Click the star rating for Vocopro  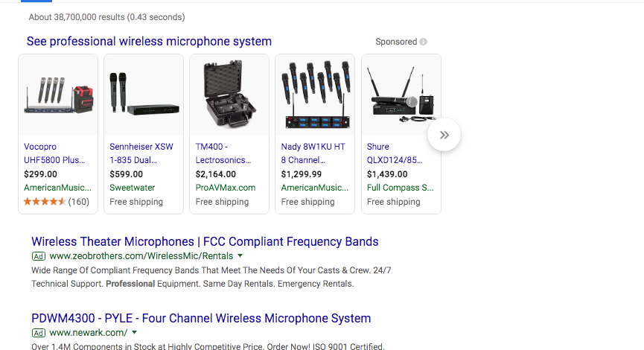pos(45,202)
